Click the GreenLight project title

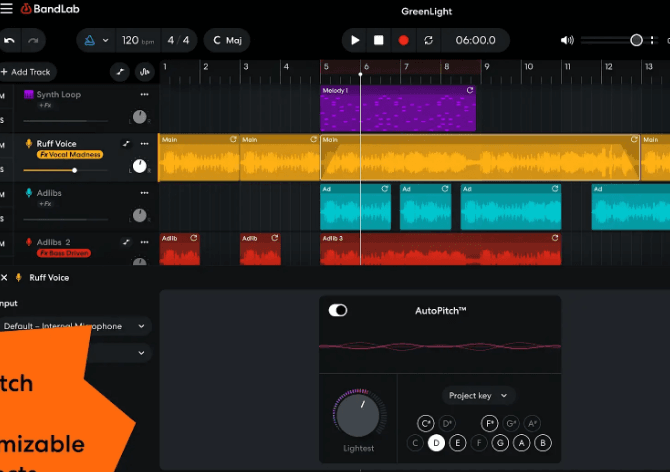pyautogui.click(x=426, y=12)
